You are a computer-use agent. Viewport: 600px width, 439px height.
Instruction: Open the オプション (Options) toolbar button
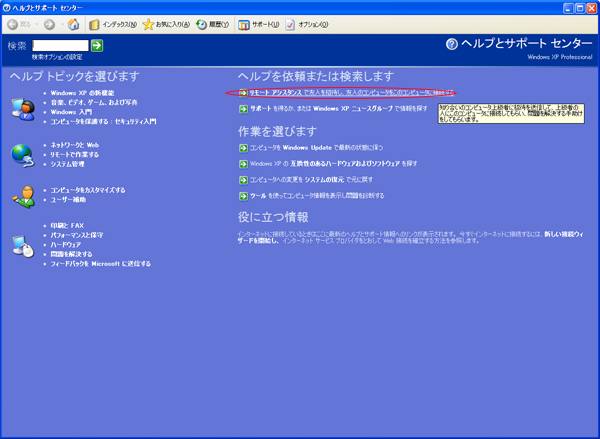(x=307, y=24)
